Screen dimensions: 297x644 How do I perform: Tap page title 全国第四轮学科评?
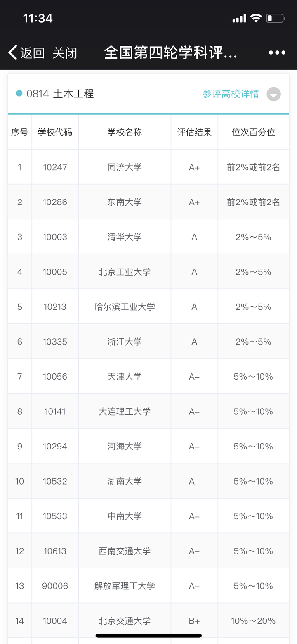click(x=170, y=53)
